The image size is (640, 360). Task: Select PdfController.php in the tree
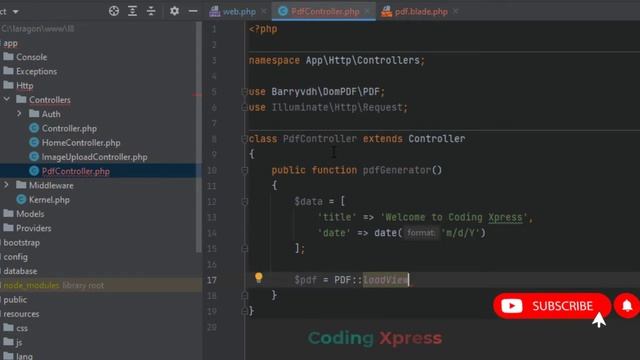coord(69,171)
